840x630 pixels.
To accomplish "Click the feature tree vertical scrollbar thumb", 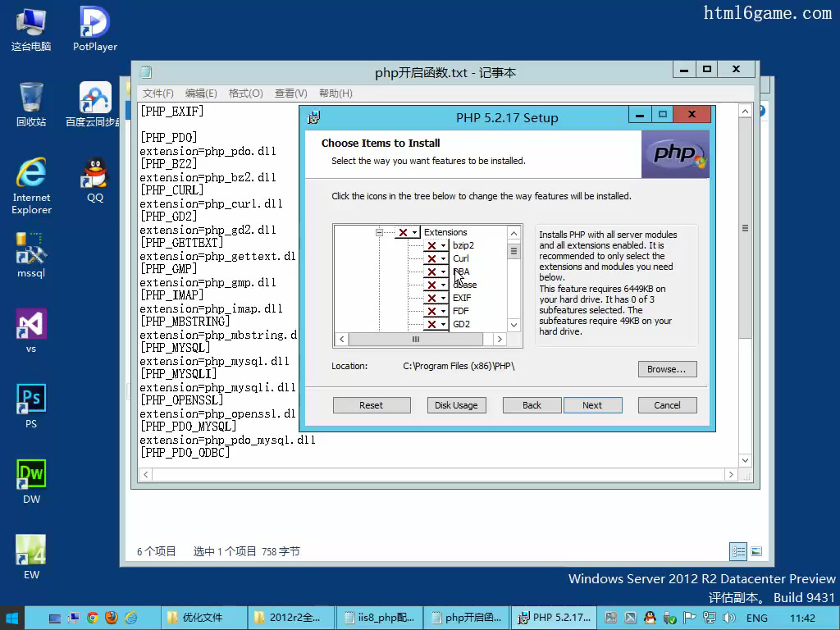I will point(514,251).
